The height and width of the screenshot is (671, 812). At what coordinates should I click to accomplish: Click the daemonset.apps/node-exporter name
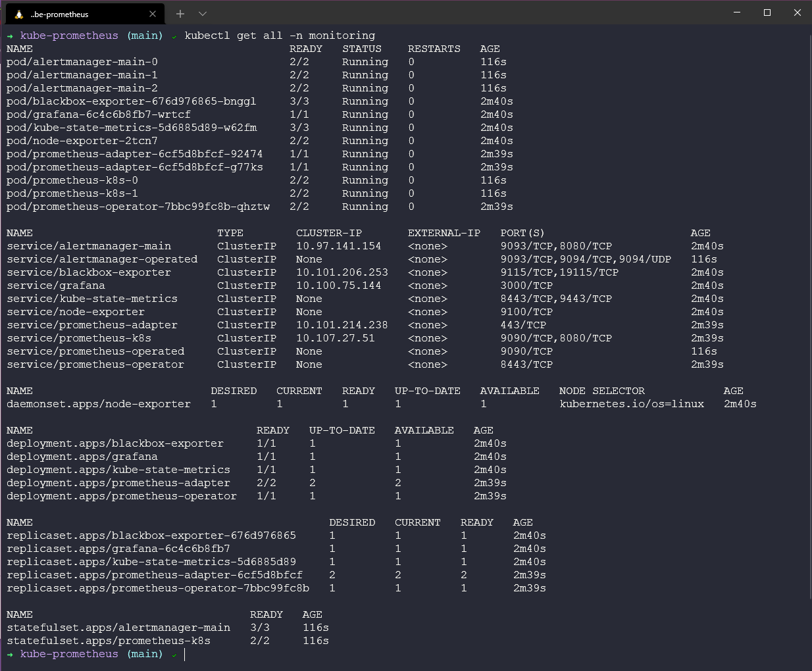99,404
